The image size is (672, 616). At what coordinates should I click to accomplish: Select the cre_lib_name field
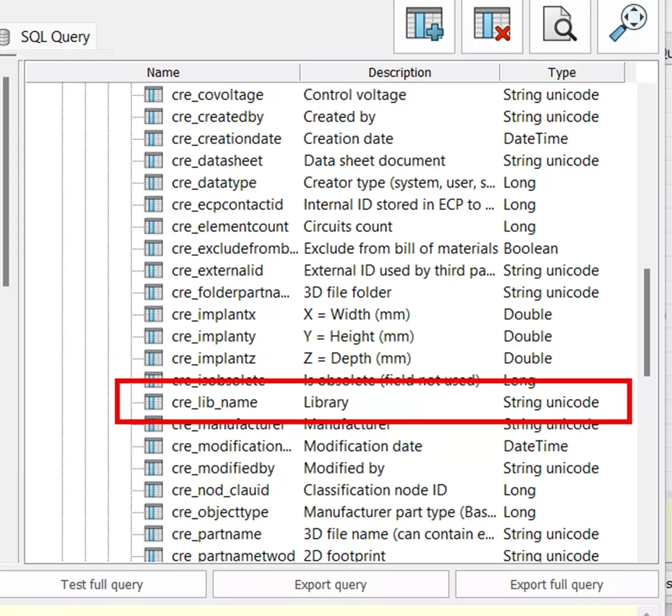214,402
